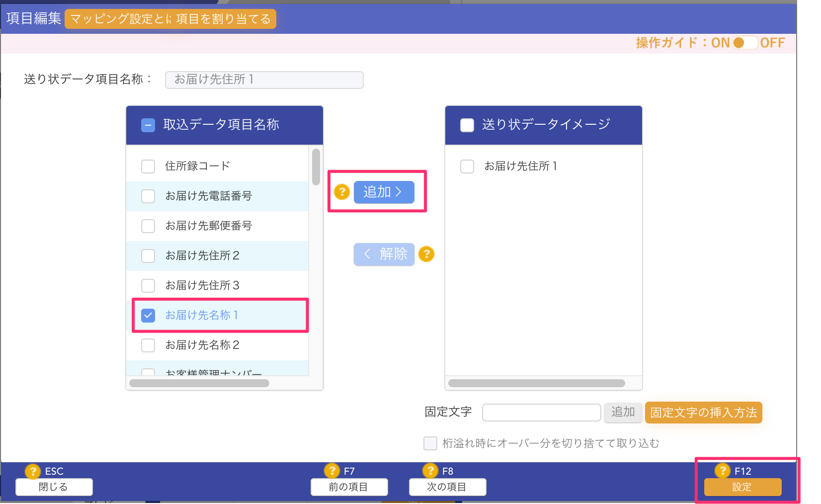Click the help icon beside the 解除 button
Viewport: 821px width, 504px height.
tap(426, 254)
